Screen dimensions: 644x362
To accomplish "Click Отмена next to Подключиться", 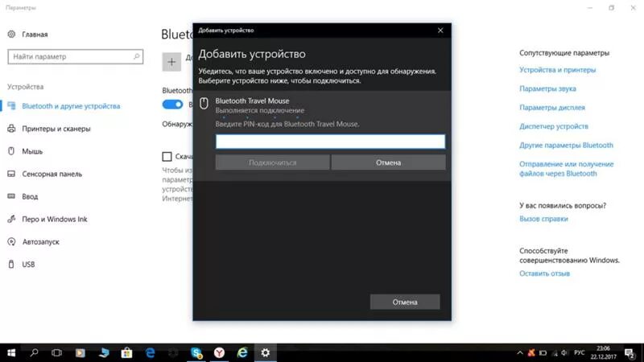I will pyautogui.click(x=388, y=162).
